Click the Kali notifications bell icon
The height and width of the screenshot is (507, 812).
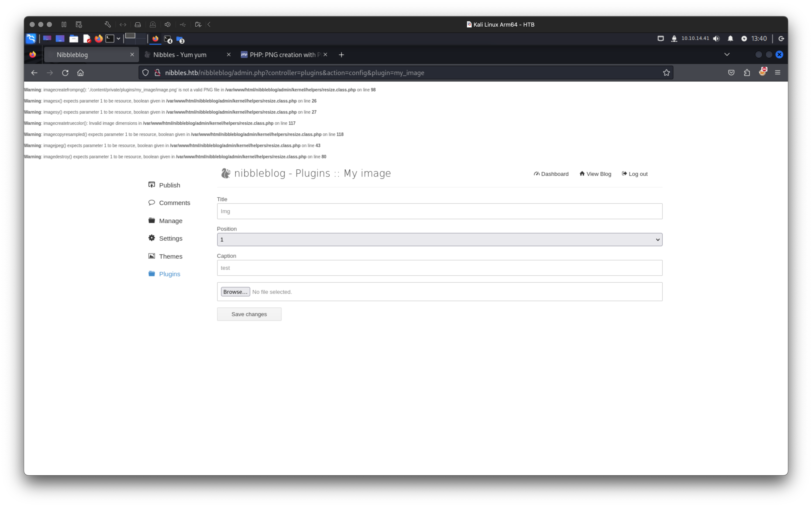click(x=730, y=39)
